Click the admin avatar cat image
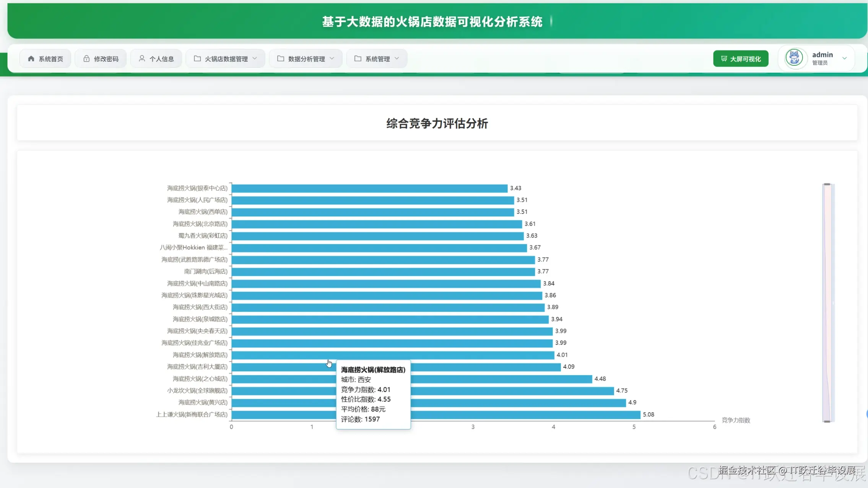The height and width of the screenshot is (488, 868). pos(794,57)
